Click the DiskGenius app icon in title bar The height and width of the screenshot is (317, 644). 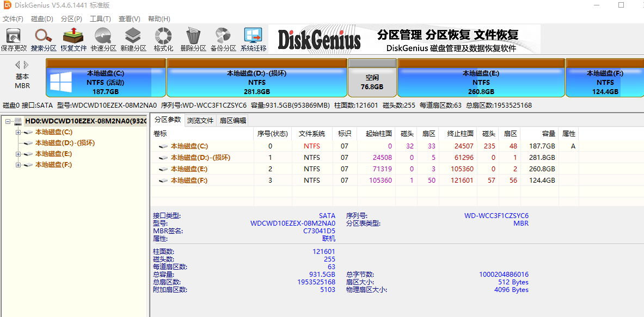8,5
